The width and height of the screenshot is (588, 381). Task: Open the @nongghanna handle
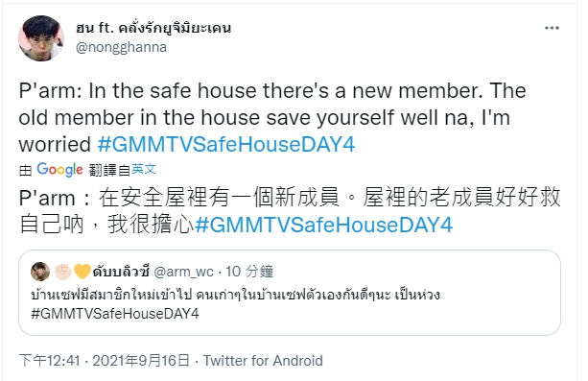pos(121,47)
